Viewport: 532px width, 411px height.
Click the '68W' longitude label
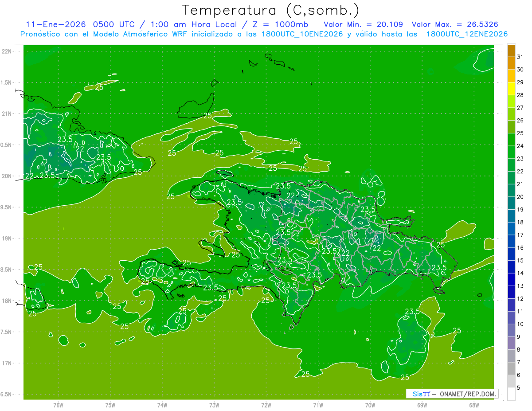tap(474, 405)
